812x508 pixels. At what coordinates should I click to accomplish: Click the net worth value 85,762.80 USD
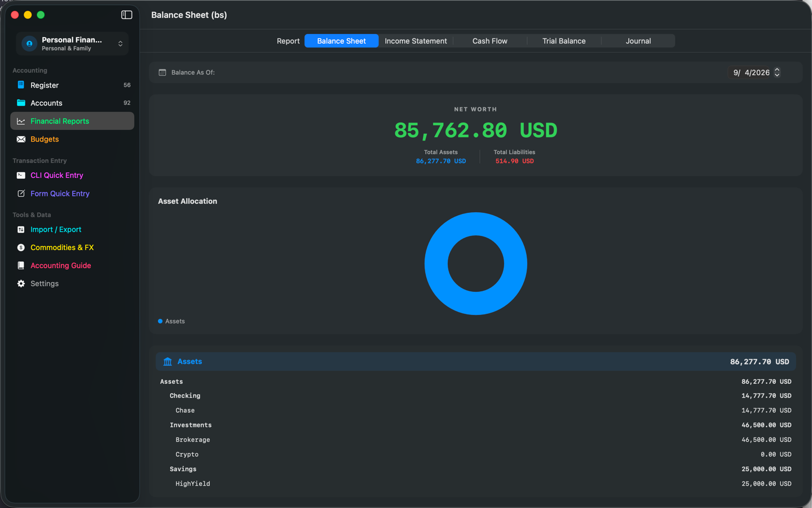475,130
